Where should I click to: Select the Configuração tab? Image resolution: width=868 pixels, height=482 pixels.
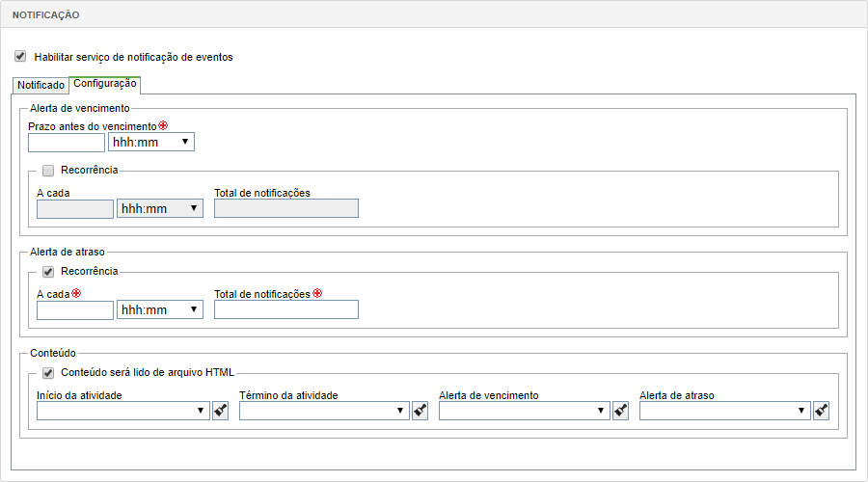(x=104, y=84)
